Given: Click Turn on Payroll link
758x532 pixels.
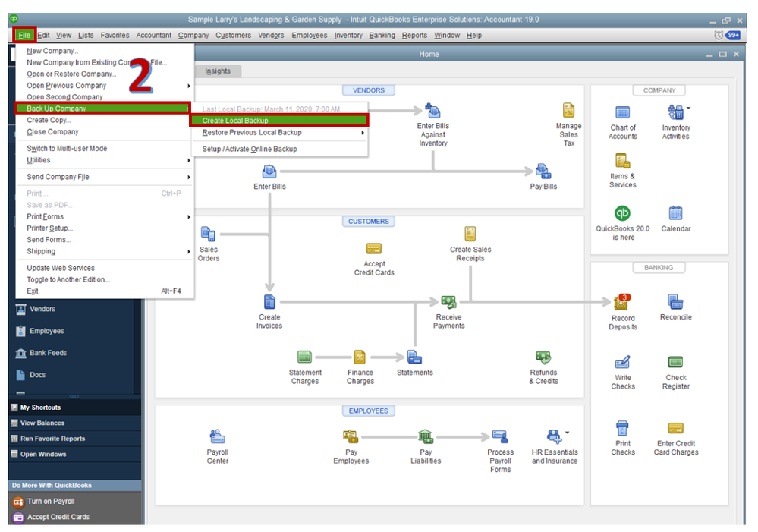Looking at the screenshot, I should pyautogui.click(x=50, y=502).
